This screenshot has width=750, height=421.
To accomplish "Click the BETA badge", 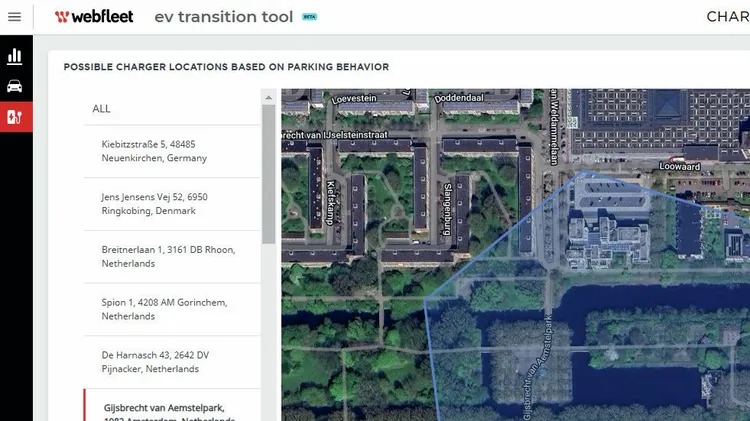I will (x=309, y=17).
